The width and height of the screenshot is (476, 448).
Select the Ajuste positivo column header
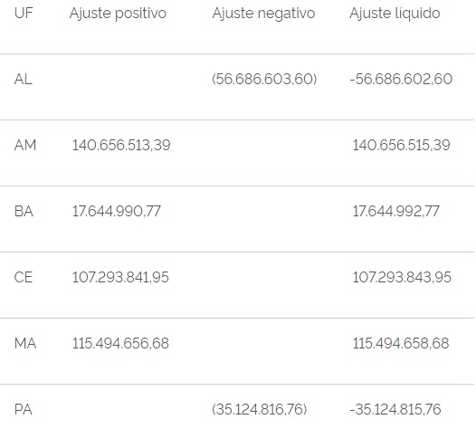(118, 14)
